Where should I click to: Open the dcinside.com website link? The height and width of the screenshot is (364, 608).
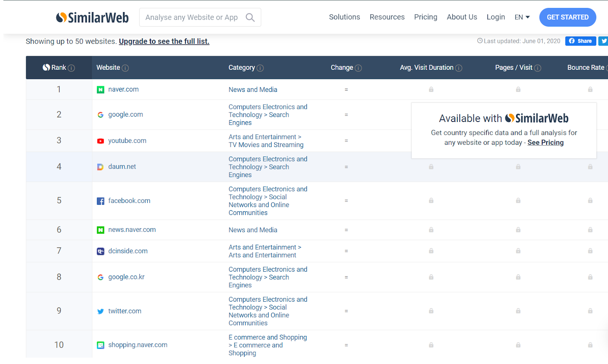(x=128, y=251)
